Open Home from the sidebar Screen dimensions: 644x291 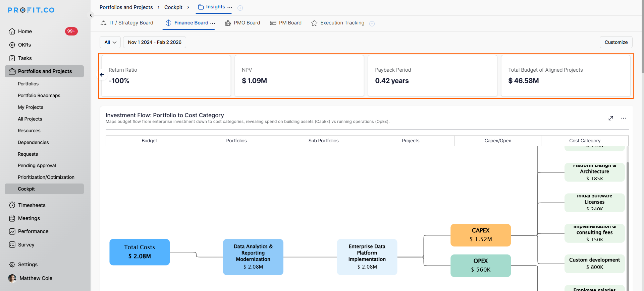coord(25,31)
